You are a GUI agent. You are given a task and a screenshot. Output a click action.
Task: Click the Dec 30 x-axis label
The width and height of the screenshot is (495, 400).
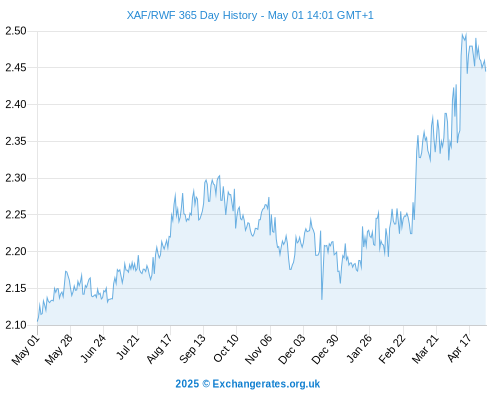(x=325, y=349)
